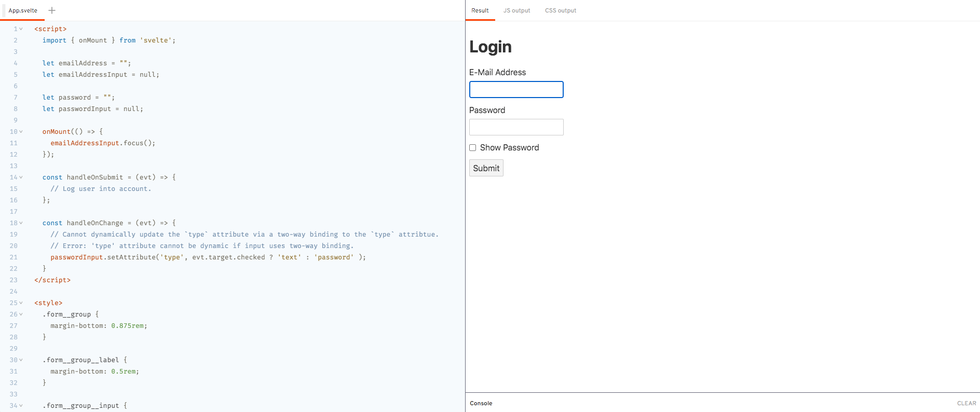Collapse .form__group__input rule at line 34

[x=21, y=406]
